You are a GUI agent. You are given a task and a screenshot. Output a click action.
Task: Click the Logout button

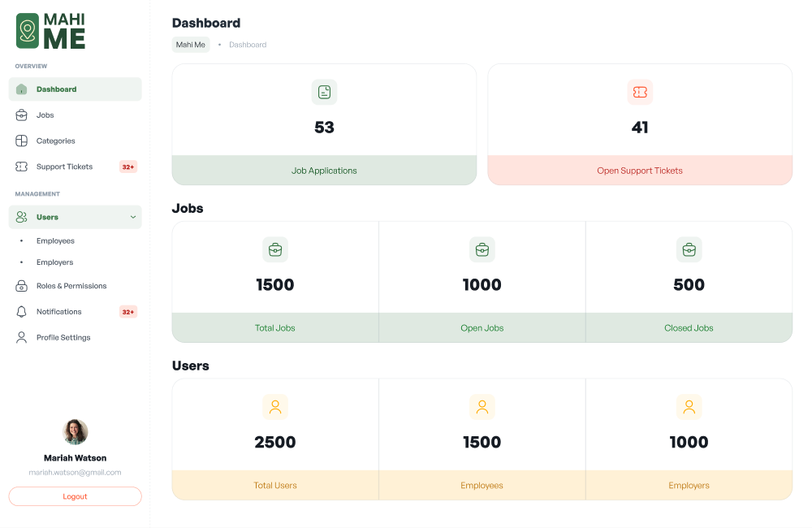(x=75, y=496)
